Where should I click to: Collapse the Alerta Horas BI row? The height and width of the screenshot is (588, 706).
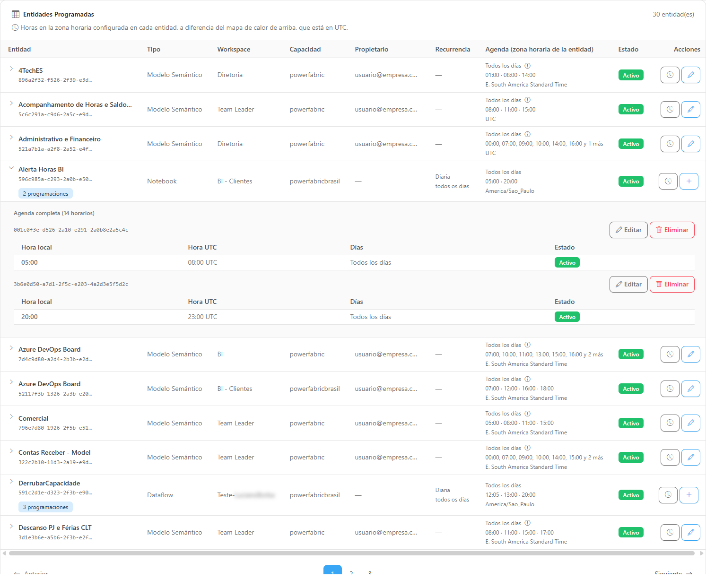pos(11,168)
